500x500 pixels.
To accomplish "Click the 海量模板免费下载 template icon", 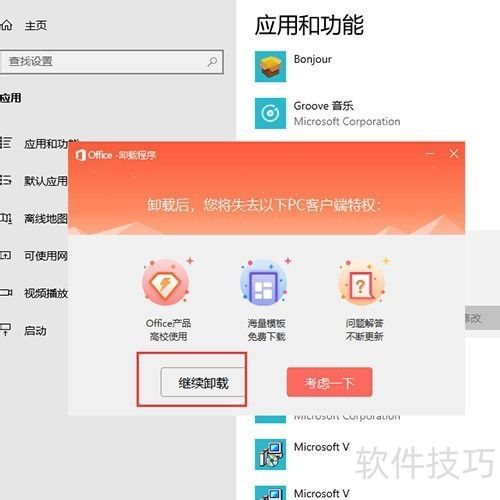I will click(x=264, y=283).
